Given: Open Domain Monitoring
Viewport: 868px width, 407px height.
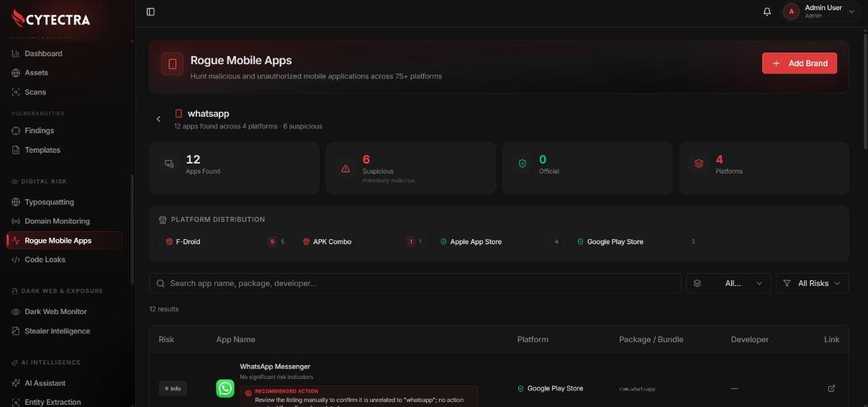Looking at the screenshot, I should click(x=57, y=221).
